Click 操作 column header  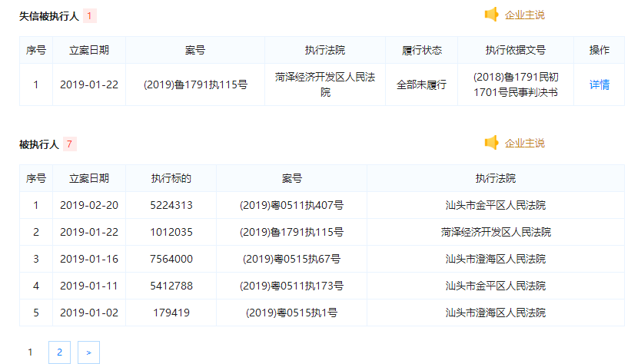click(x=599, y=50)
